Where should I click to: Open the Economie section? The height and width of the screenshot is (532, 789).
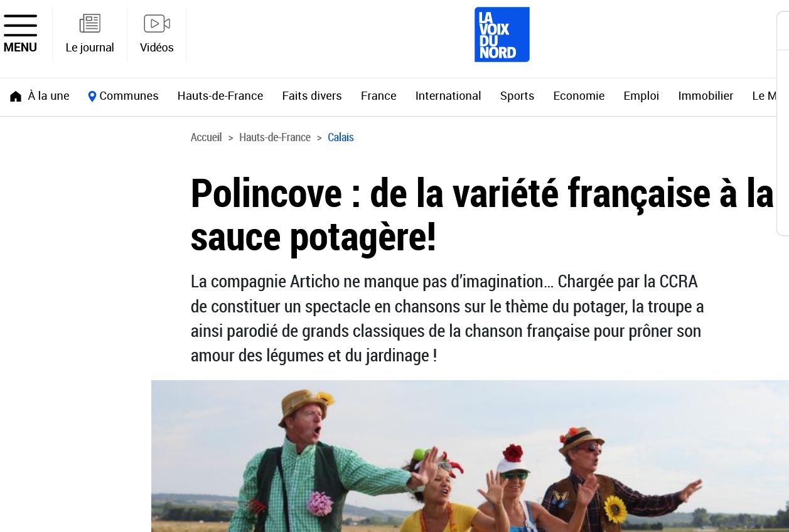pyautogui.click(x=579, y=96)
